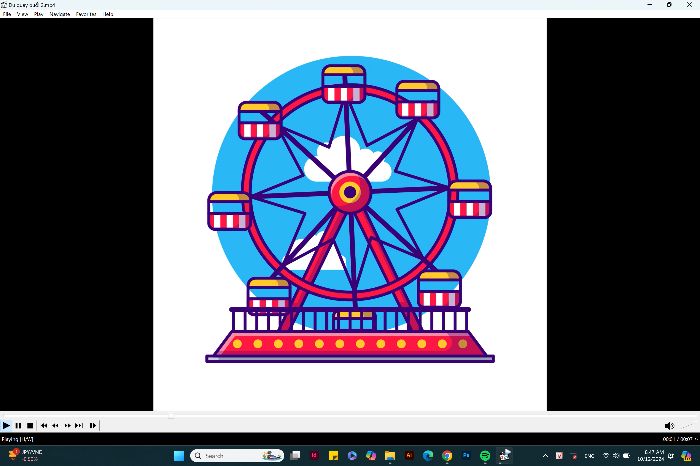Stop the video playback
The image size is (700, 466).
click(30, 425)
